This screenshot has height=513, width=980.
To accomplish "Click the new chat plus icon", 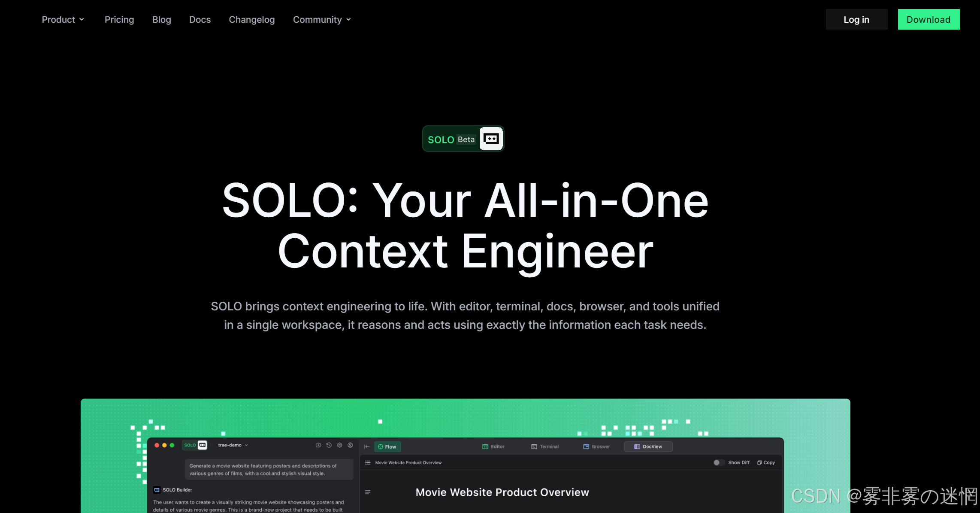I will point(318,445).
